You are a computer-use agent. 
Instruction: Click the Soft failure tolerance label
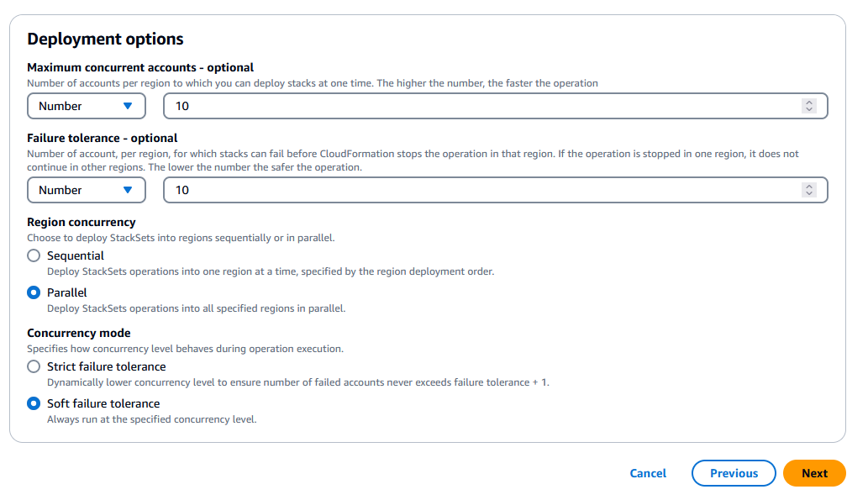coord(103,403)
